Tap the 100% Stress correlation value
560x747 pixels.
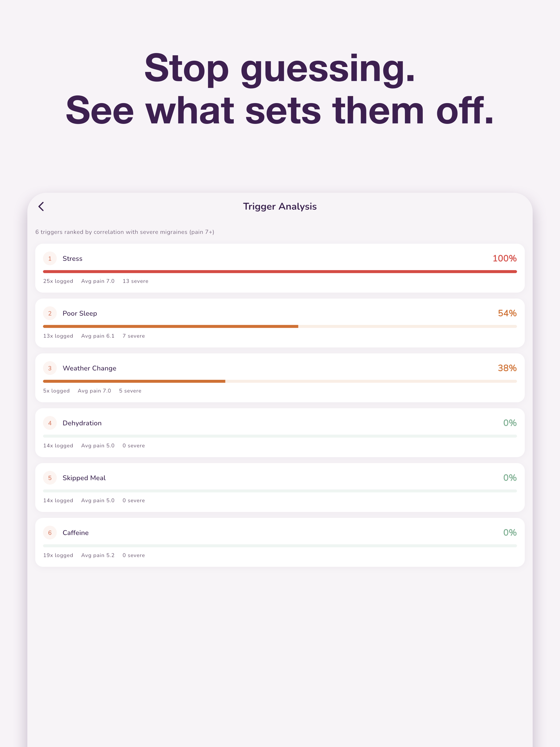coord(504,258)
